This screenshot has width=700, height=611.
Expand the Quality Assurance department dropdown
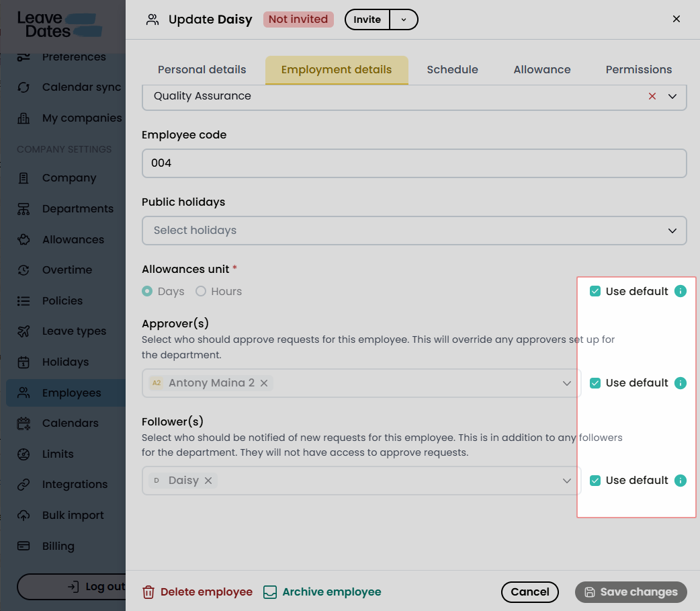point(672,97)
